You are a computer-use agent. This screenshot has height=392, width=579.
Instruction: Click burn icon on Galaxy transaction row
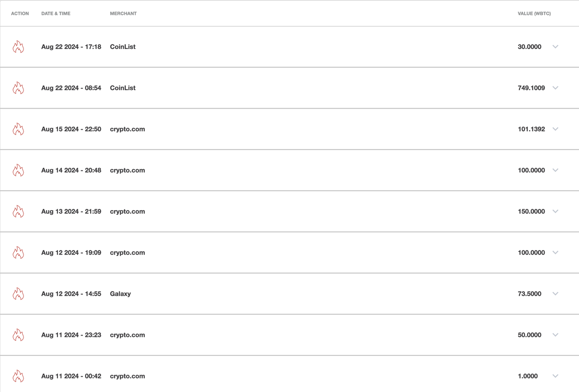(x=18, y=293)
